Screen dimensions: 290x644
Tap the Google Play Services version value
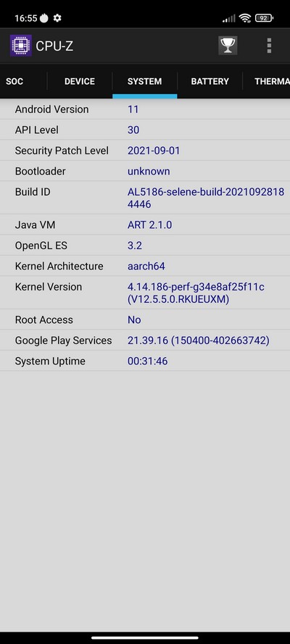point(199,340)
